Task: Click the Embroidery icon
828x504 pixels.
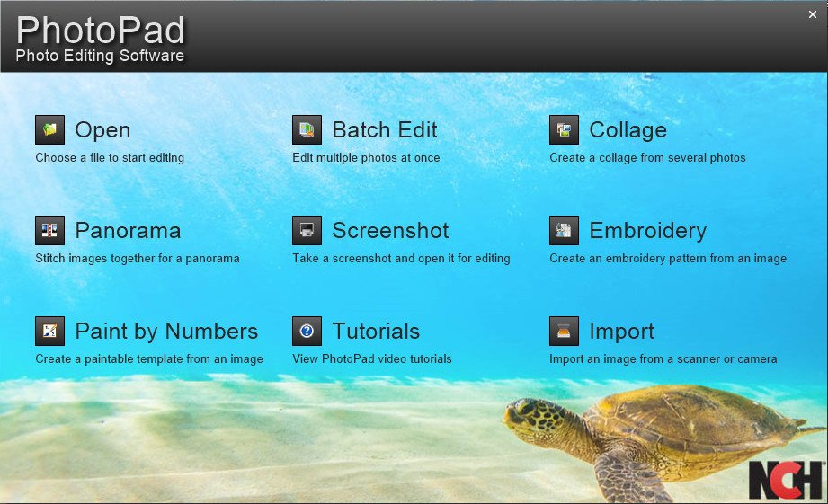Action: pyautogui.click(x=565, y=231)
